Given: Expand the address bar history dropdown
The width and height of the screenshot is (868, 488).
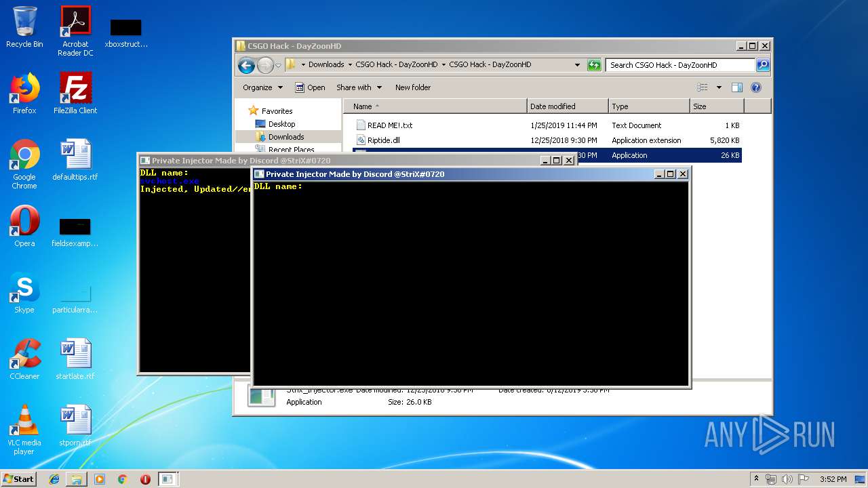Looking at the screenshot, I should pos(577,65).
